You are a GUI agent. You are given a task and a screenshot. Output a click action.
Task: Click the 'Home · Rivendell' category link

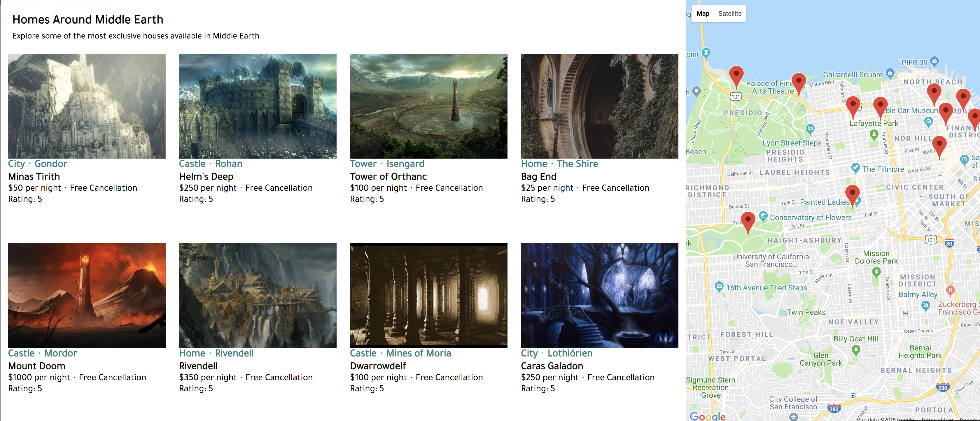(x=216, y=353)
